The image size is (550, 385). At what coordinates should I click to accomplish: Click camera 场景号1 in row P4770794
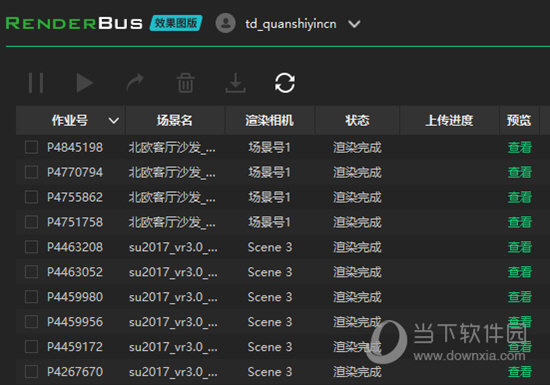(269, 172)
